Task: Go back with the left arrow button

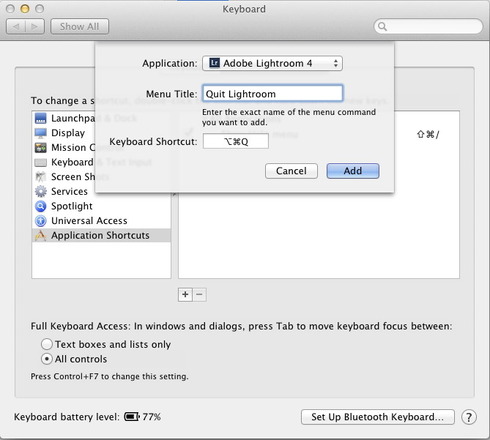Action: (16, 26)
